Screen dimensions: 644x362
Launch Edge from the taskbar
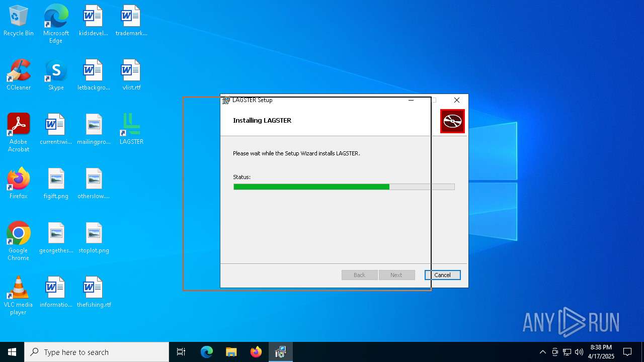207,352
